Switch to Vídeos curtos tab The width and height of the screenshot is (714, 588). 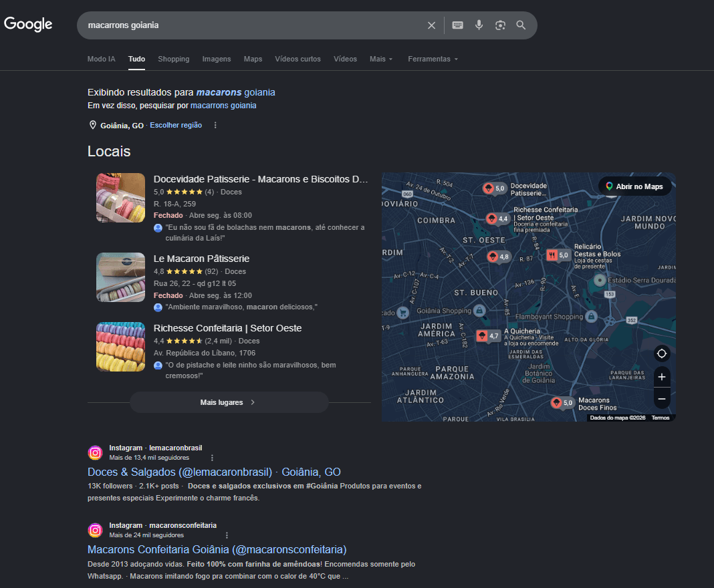coord(297,59)
